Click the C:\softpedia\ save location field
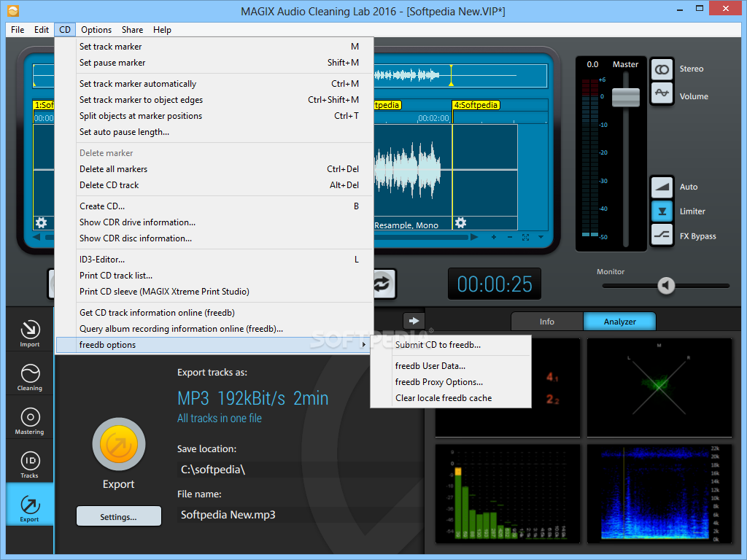 point(300,470)
